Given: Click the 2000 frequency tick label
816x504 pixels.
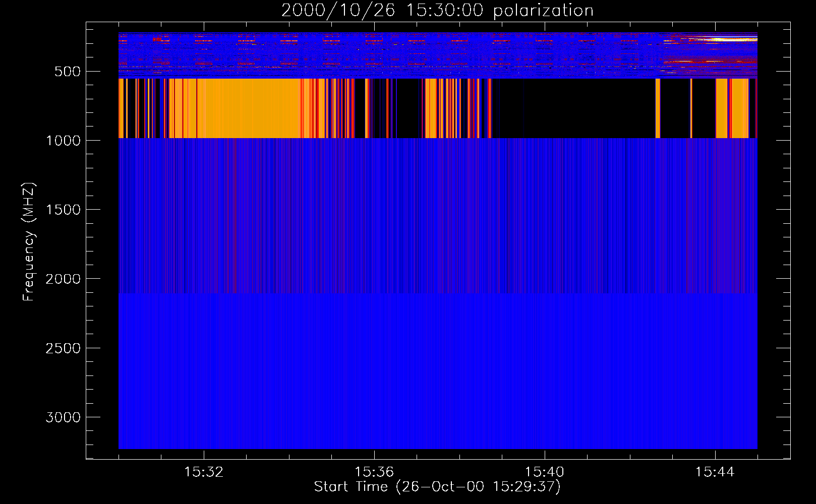Looking at the screenshot, I should [63, 279].
